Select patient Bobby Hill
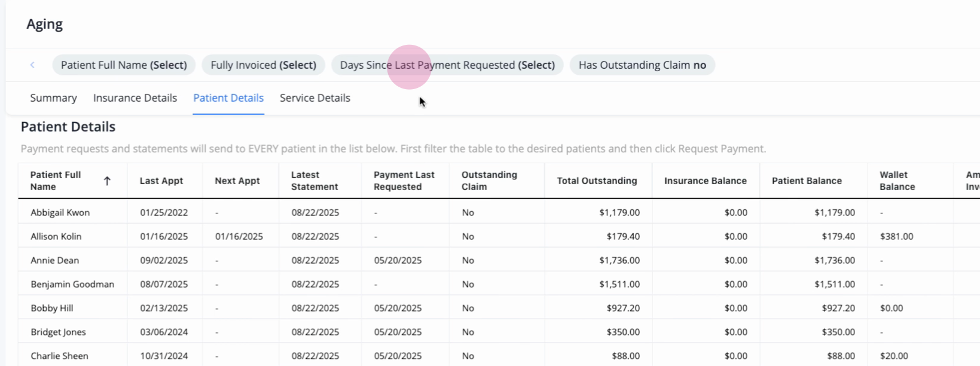This screenshot has width=980, height=366. pyautogui.click(x=52, y=308)
